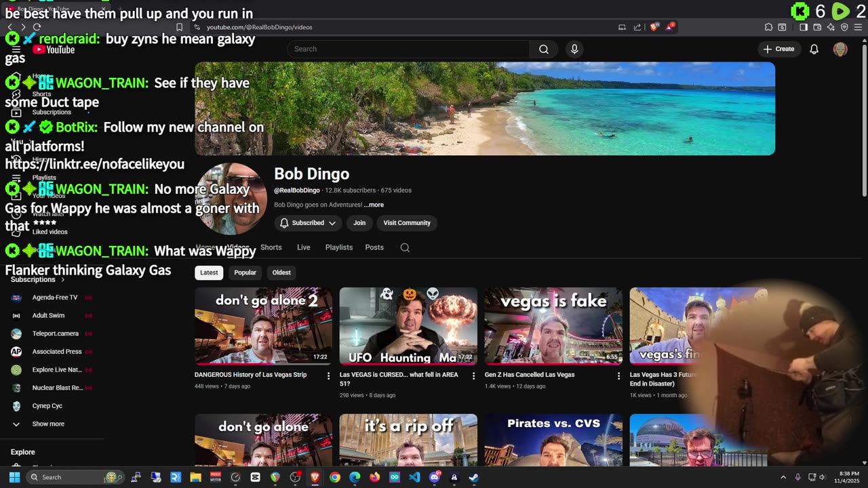Open Associated Press subscription channel
Viewport: 868px width, 488px height.
point(56,352)
